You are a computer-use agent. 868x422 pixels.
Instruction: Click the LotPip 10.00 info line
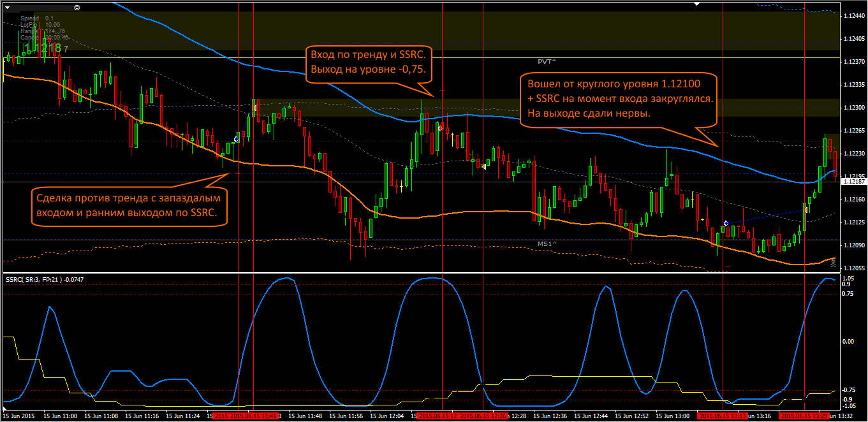point(40,24)
